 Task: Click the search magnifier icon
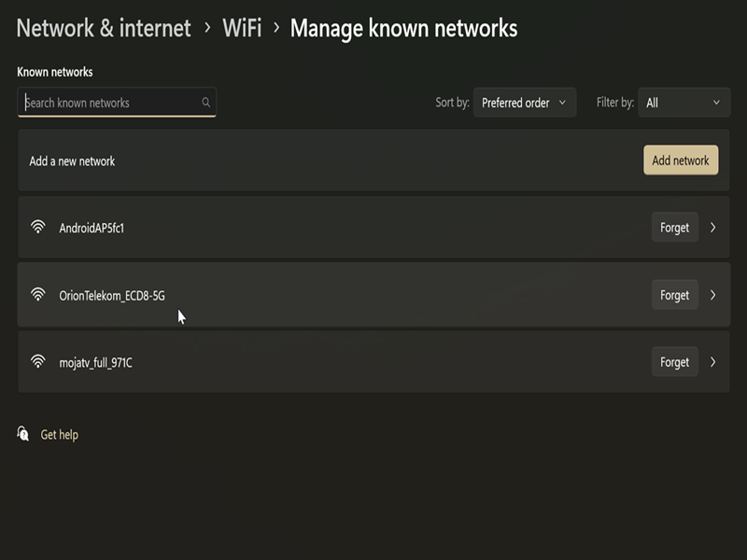click(206, 103)
